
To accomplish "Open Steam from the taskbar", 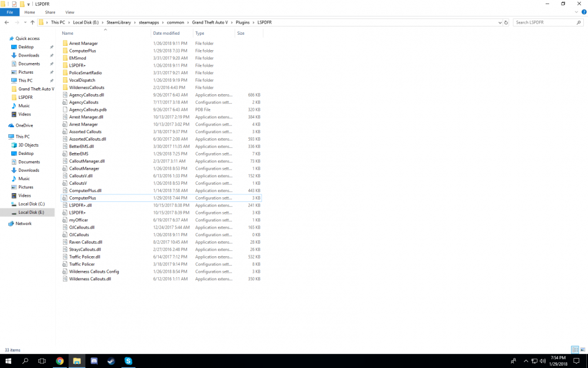I will [111, 361].
